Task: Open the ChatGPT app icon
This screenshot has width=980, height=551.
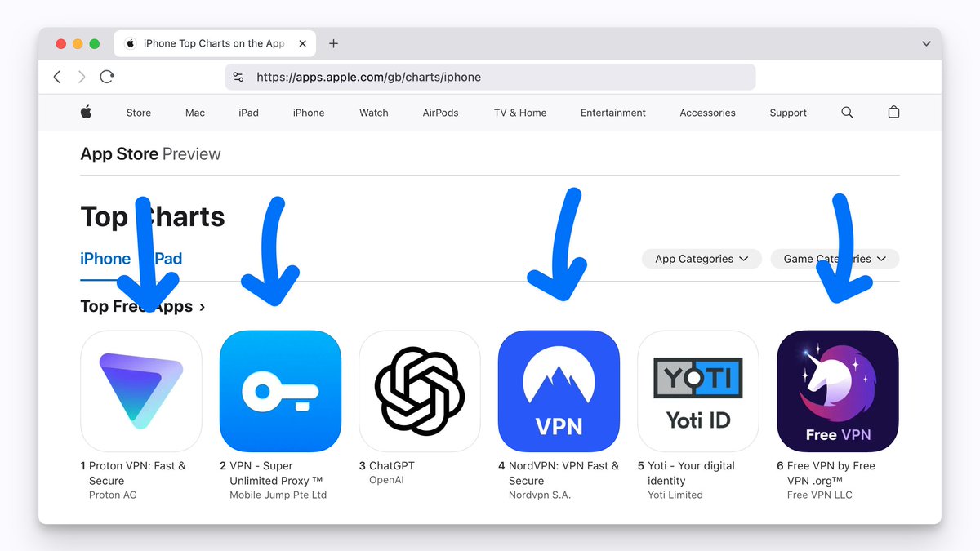Action: (x=420, y=391)
